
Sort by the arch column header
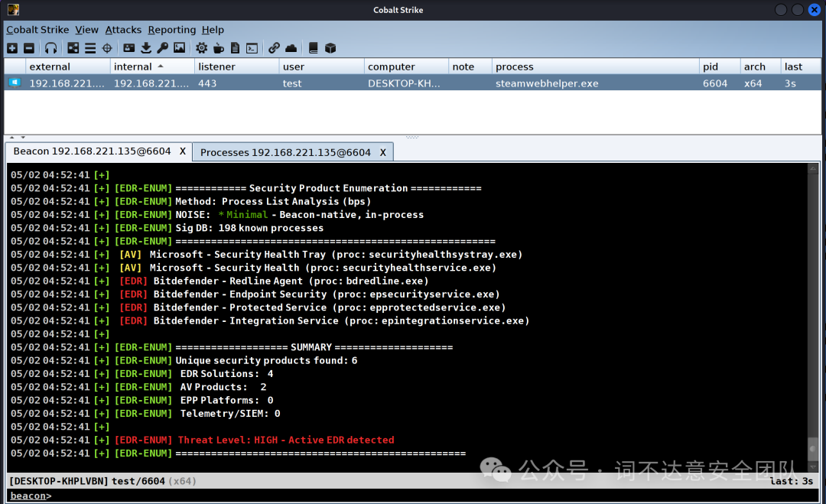[760, 67]
